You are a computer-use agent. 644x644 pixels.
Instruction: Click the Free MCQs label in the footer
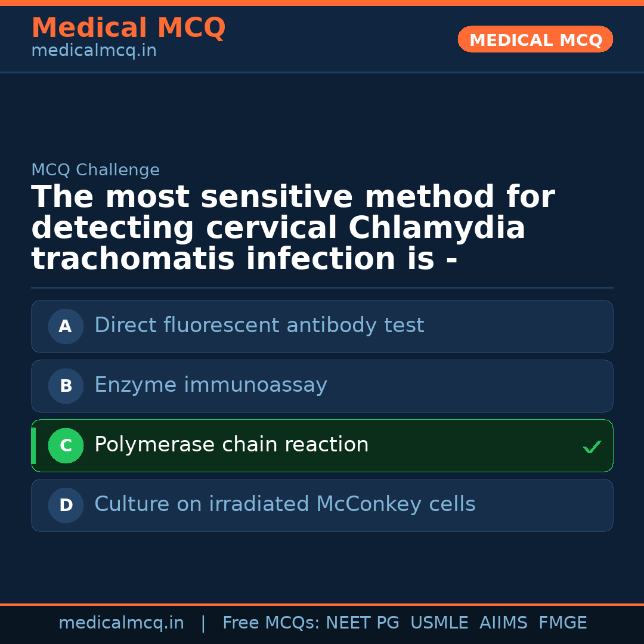tap(271, 623)
